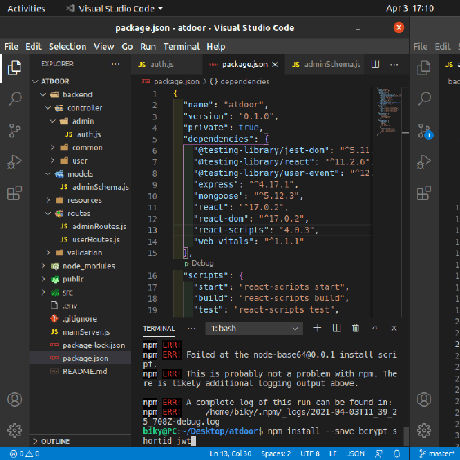Open mainServer.js in the explorer
The height and width of the screenshot is (460, 460).
pos(86,332)
